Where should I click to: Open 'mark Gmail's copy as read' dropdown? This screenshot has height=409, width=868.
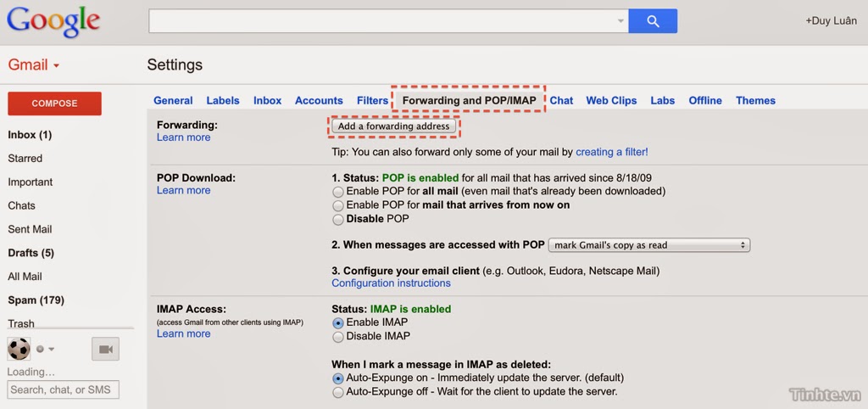click(x=648, y=245)
